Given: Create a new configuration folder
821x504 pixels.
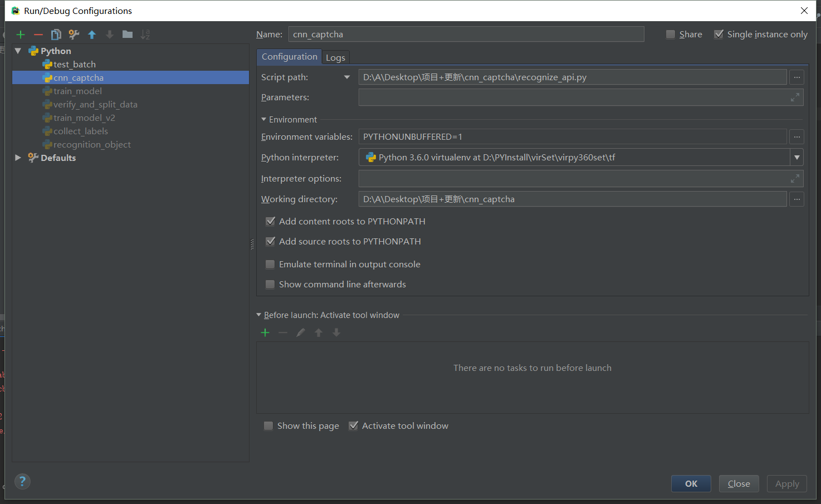Looking at the screenshot, I should coord(128,35).
